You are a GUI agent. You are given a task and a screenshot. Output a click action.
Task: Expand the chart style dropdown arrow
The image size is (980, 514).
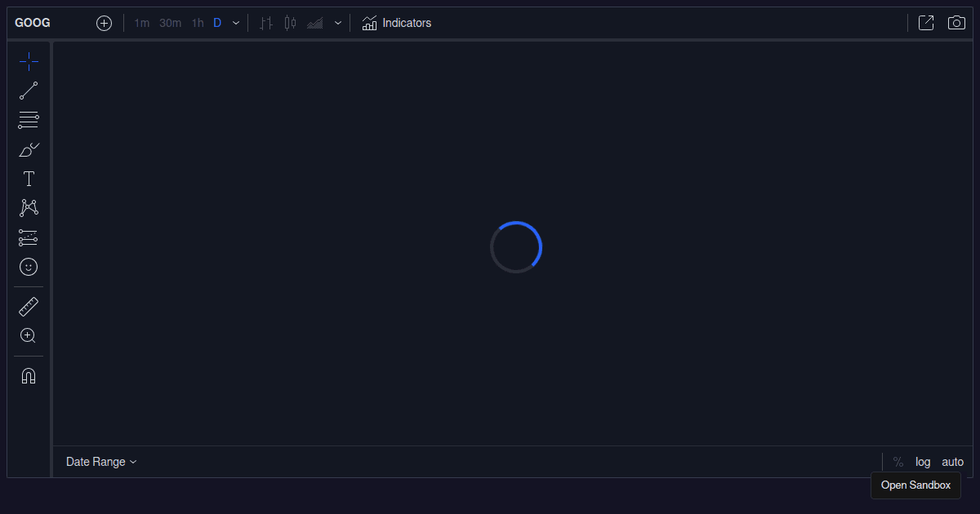338,23
